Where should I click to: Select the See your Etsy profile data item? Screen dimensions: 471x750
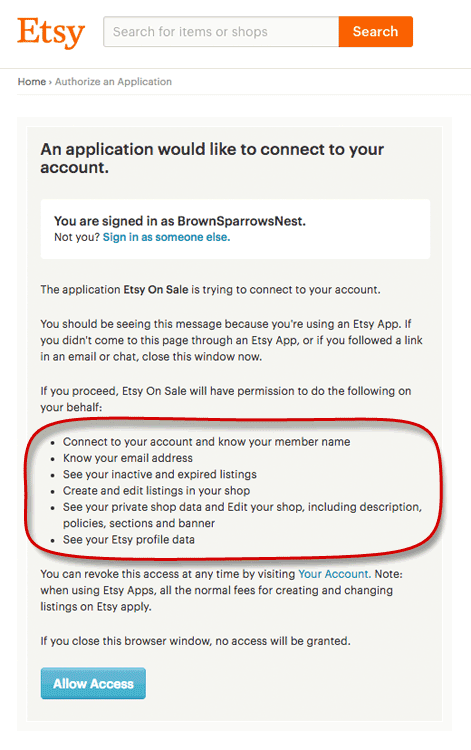(x=129, y=540)
